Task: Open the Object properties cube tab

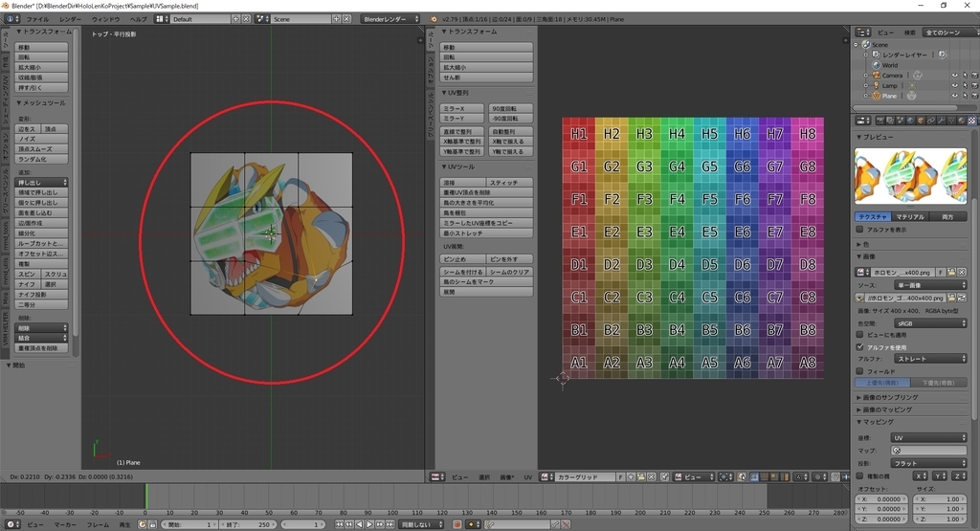Action: (921, 120)
